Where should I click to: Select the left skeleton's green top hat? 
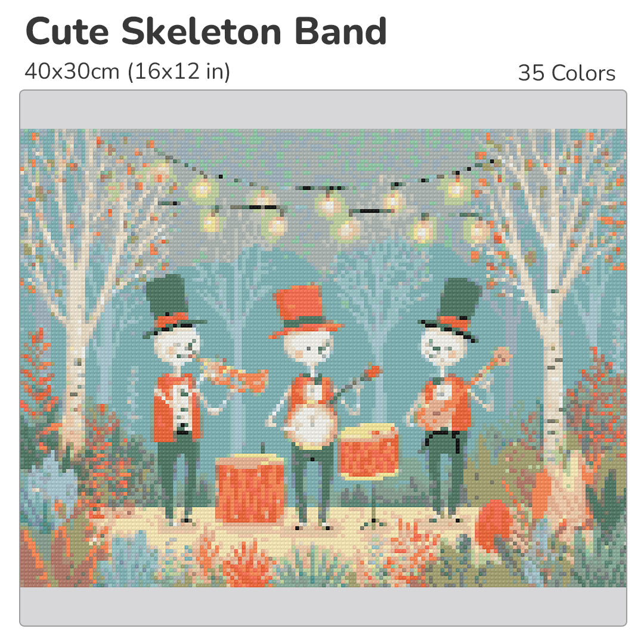(x=171, y=303)
